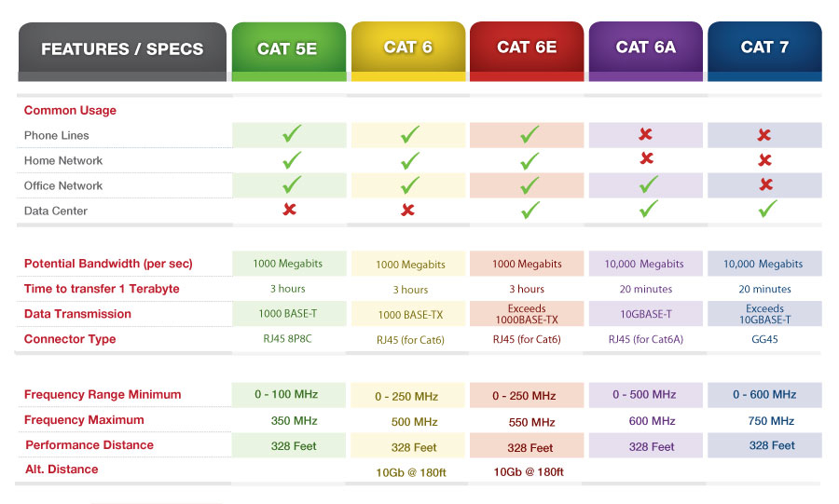Click the CAT 7 Data Center green checkmark
This screenshot has height=504, width=839.
(766, 209)
